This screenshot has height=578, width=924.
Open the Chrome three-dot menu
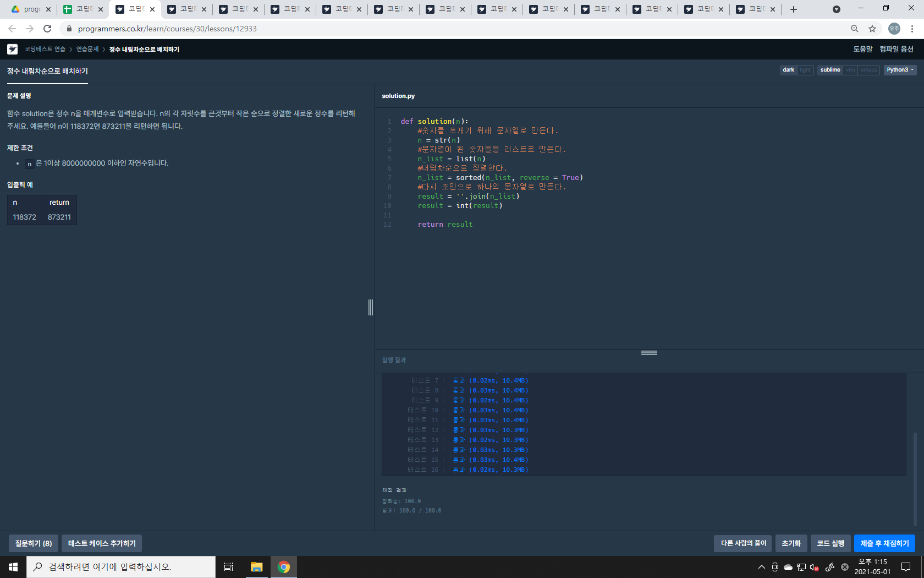[912, 29]
